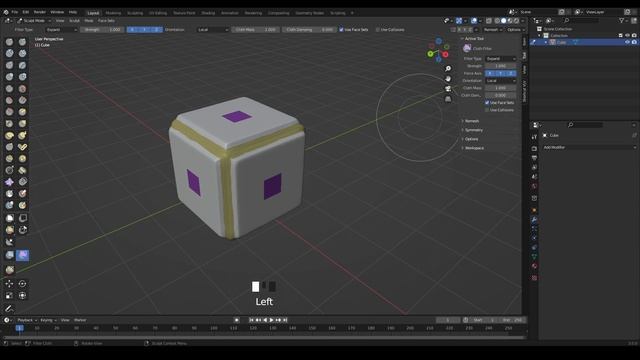The image size is (640, 360).
Task: Expand the Symmetry panel in the sidebar
Action: 472,130
